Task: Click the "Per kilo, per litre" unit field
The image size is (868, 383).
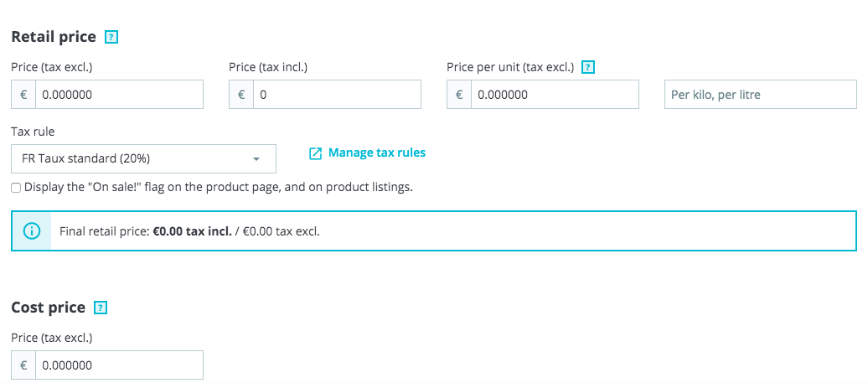Action: (761, 95)
